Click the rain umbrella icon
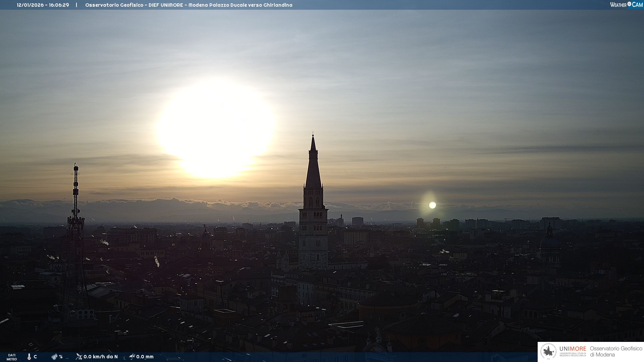The width and height of the screenshot is (644, 362). tap(132, 357)
